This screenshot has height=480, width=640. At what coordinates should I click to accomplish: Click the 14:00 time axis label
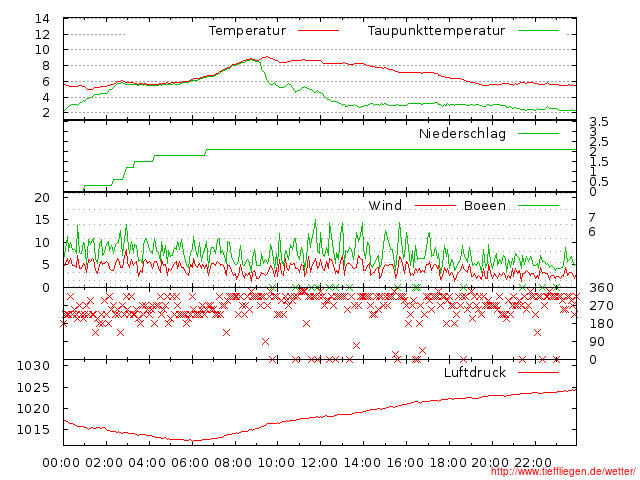362,463
